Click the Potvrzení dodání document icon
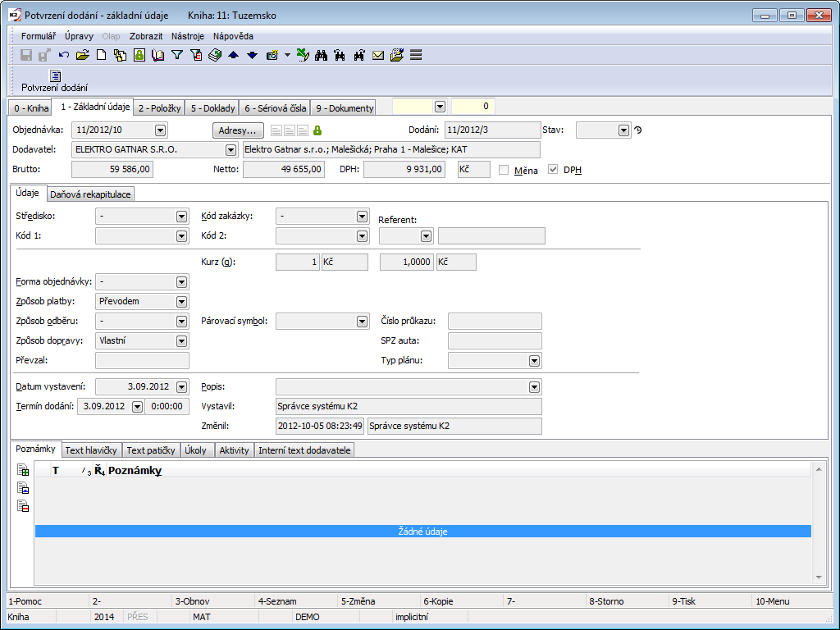 55,75
